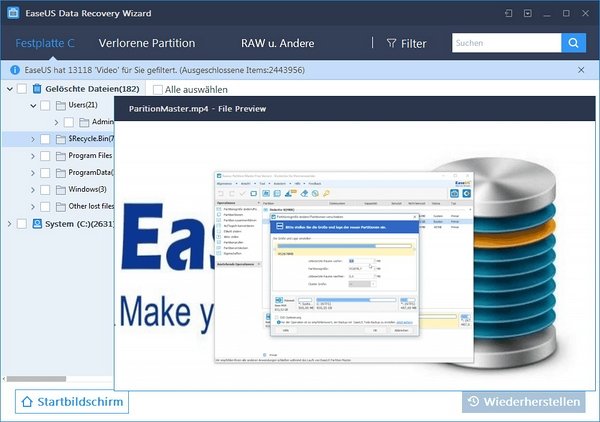
Task: Switch to RAW u. Andere tab
Action: (x=277, y=43)
